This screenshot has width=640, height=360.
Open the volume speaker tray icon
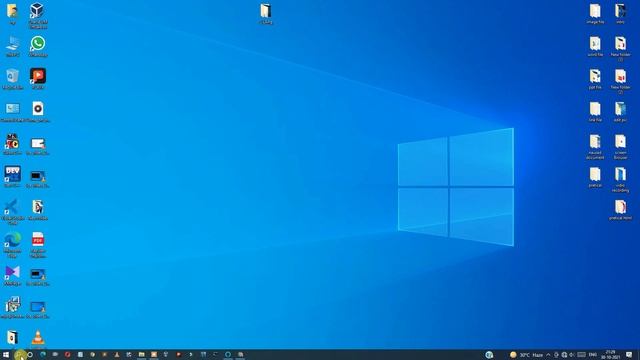pyautogui.click(x=572, y=355)
